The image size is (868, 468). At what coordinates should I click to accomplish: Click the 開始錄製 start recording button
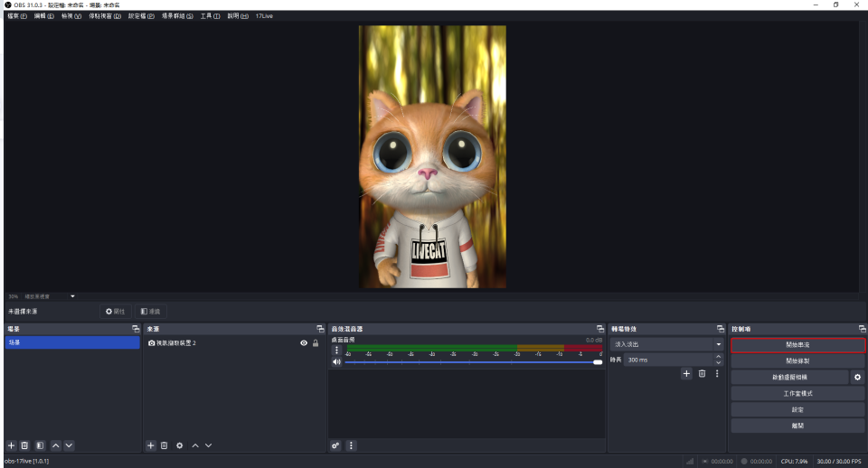tap(797, 360)
